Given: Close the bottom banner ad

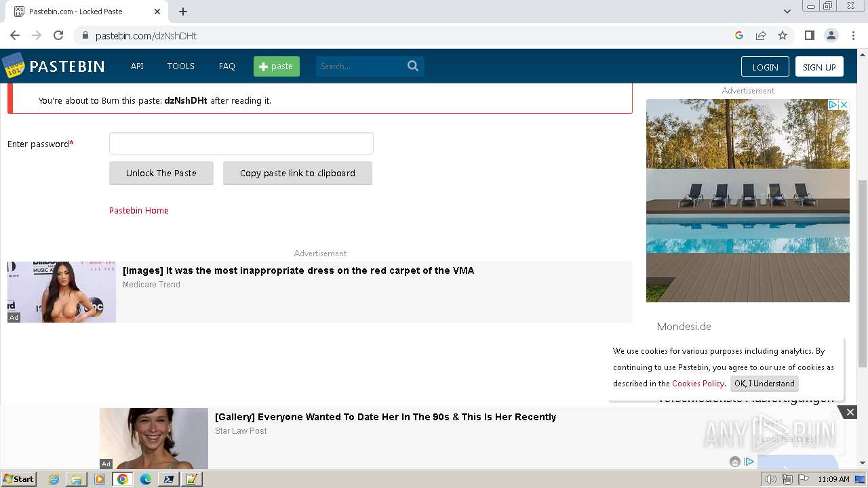Looking at the screenshot, I should point(850,412).
